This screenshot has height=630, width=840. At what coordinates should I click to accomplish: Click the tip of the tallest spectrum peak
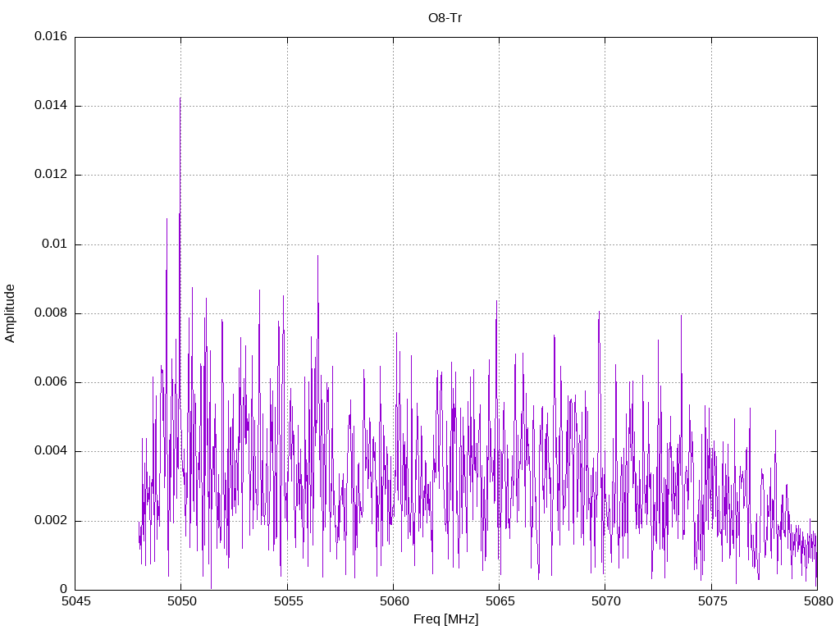point(180,98)
